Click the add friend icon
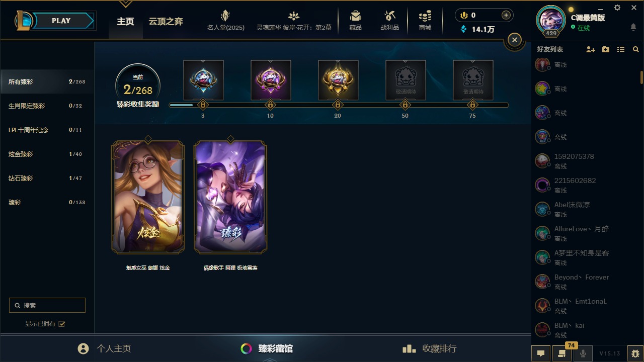The image size is (644, 362). pos(591,49)
